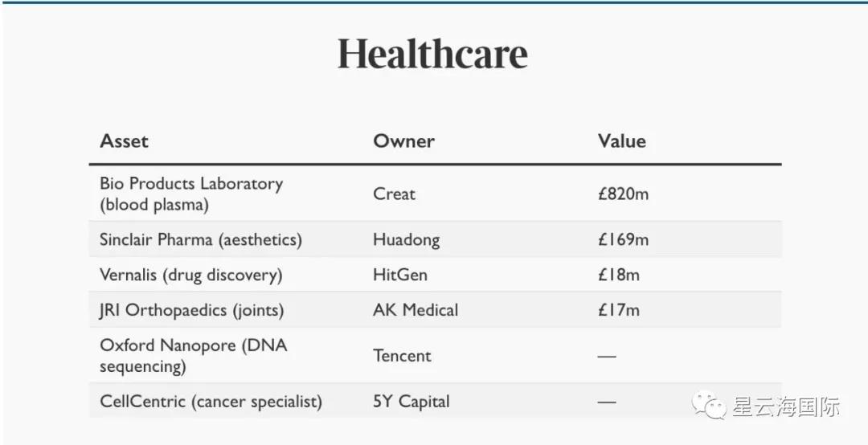Click the Huadong owner cell
The width and height of the screenshot is (868, 445).
coord(406,239)
